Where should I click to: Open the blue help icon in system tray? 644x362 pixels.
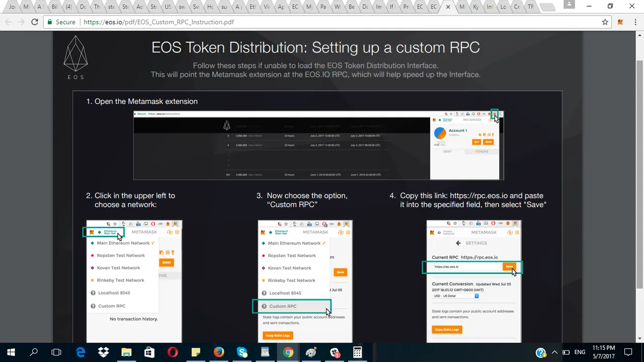pyautogui.click(x=541, y=352)
